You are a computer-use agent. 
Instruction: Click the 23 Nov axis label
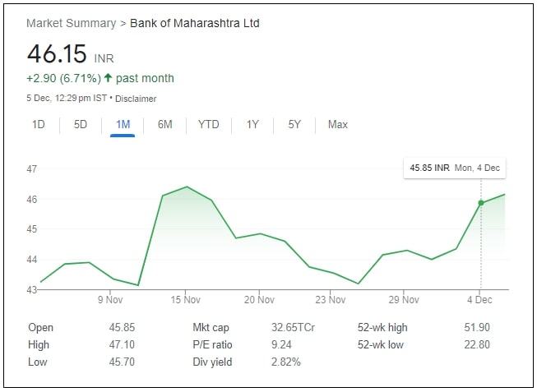tap(330, 300)
